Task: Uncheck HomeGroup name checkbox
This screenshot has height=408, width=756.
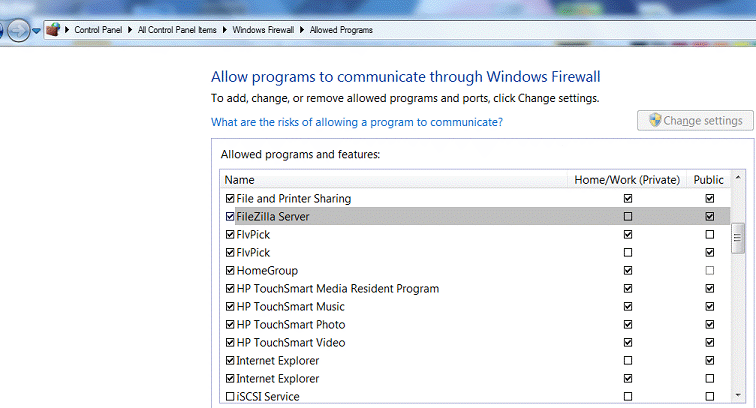Action: pos(230,271)
